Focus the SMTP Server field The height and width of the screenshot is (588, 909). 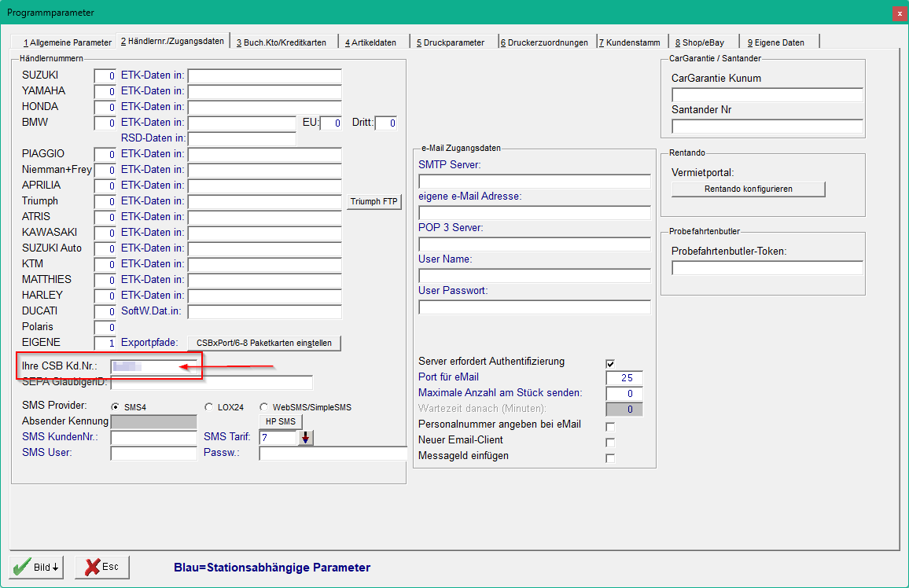click(x=535, y=182)
